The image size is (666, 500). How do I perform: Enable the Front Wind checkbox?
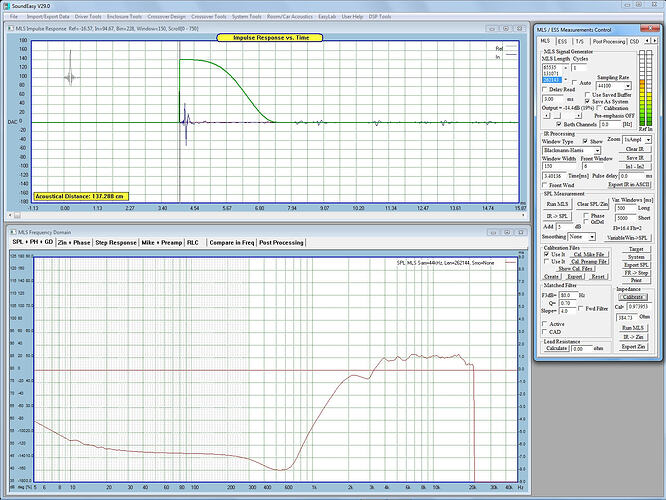click(x=545, y=183)
